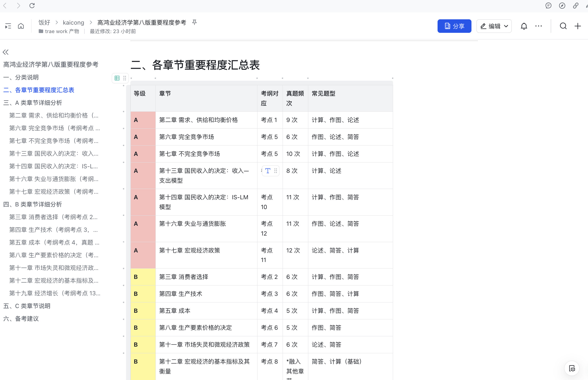Collapse the outline with double chevron
This screenshot has height=380, width=588.
6,52
